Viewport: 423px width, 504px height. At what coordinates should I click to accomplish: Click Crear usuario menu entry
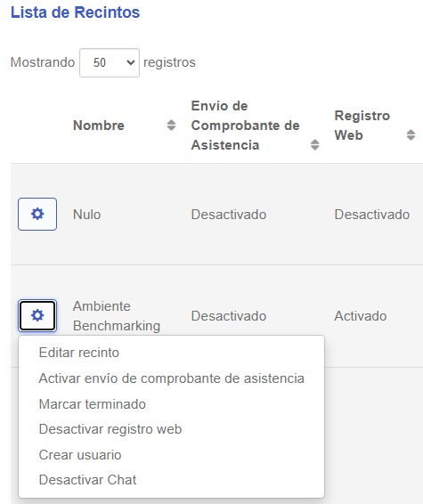pyautogui.click(x=80, y=455)
